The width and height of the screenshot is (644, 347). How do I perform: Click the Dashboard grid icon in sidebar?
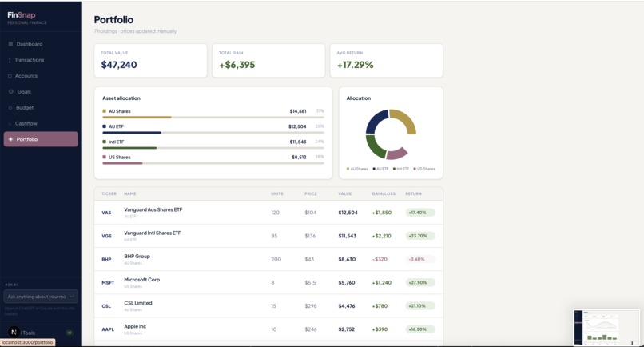pyautogui.click(x=10, y=44)
